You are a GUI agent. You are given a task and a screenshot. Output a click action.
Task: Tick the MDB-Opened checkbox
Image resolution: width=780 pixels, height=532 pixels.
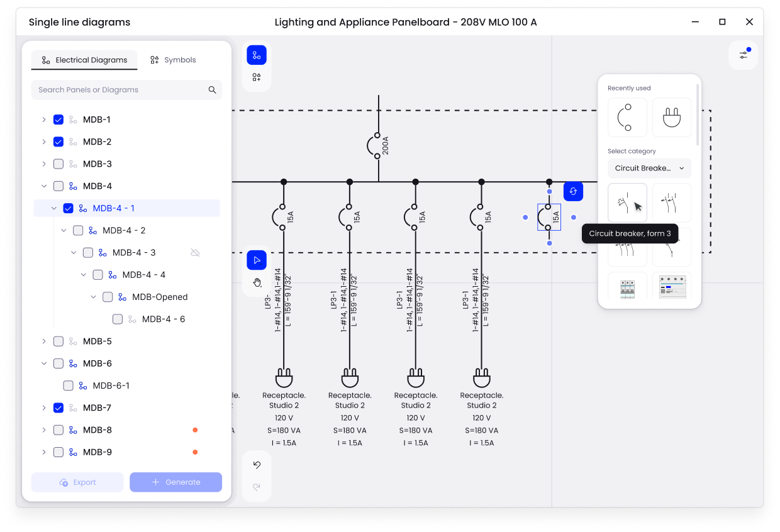click(x=108, y=297)
